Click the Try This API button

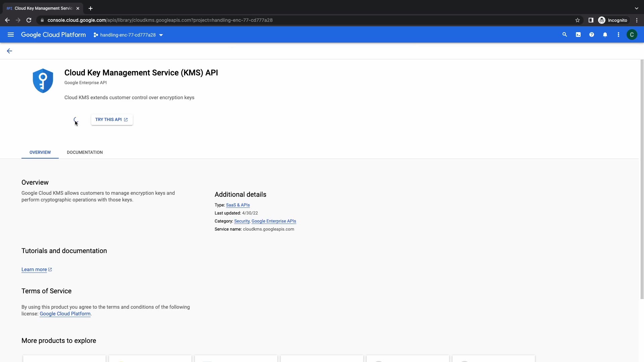pyautogui.click(x=112, y=120)
